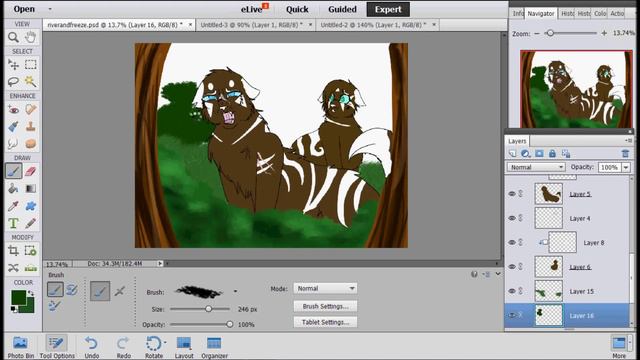The height and width of the screenshot is (360, 640).
Task: Switch to Quick edit mode
Action: (297, 9)
